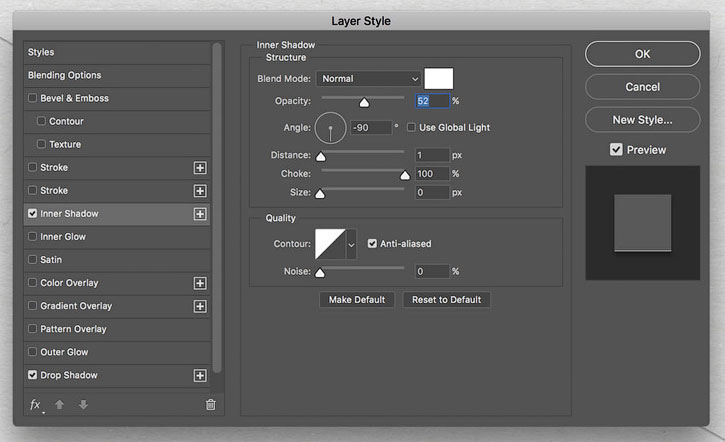Click the Contour curve thumbnail
The height and width of the screenshot is (442, 725).
[330, 244]
